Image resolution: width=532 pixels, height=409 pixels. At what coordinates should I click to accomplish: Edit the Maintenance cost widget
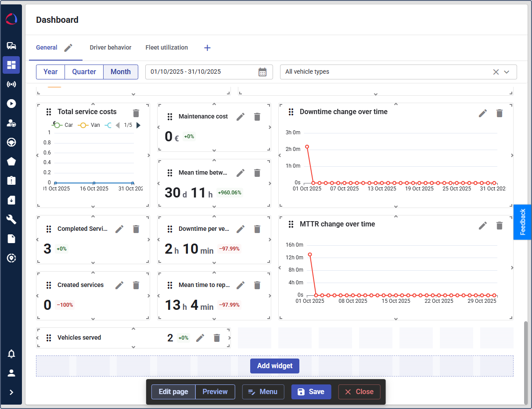241,117
